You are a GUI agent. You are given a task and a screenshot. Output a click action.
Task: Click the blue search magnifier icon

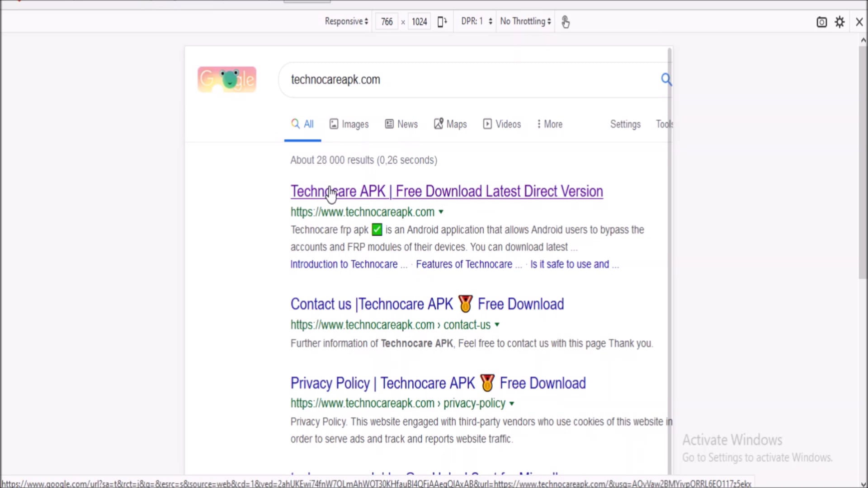click(x=666, y=80)
